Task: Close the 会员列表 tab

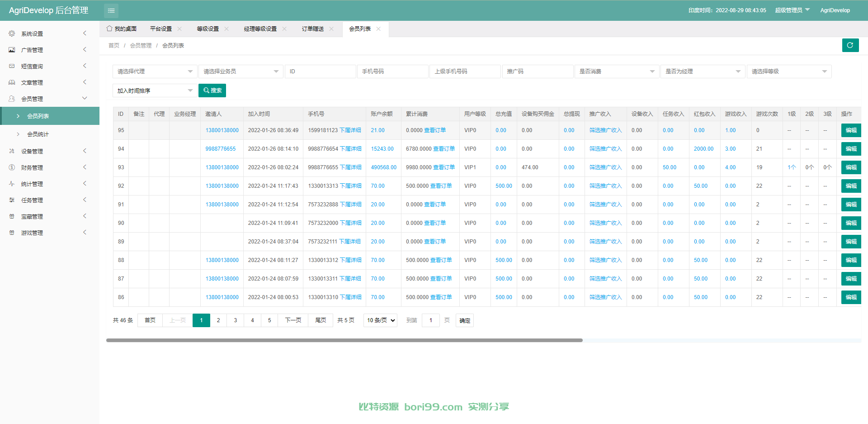Action: pos(378,29)
